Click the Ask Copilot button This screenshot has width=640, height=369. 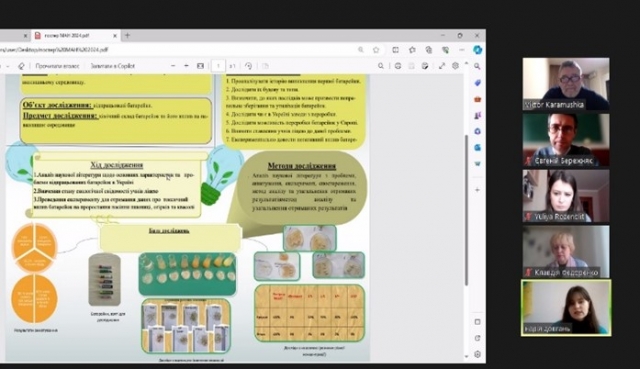click(x=112, y=66)
